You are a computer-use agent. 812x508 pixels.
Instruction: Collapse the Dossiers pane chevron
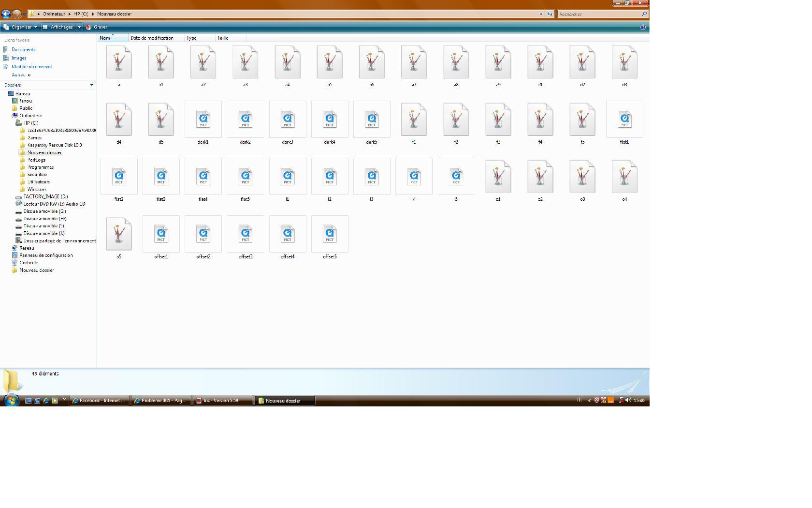click(92, 85)
